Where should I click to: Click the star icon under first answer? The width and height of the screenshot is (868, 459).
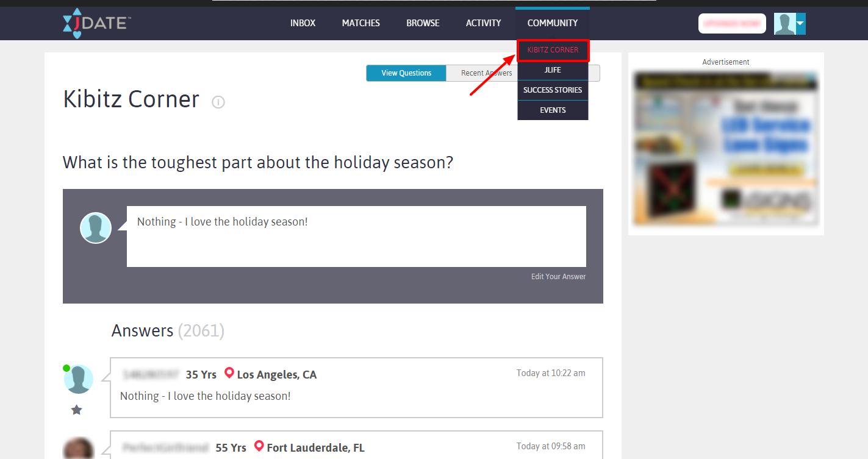[x=76, y=410]
